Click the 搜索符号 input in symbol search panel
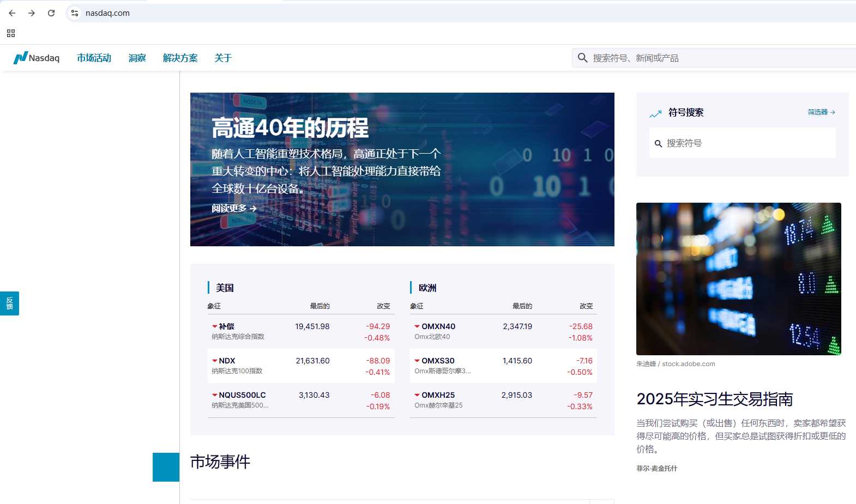This screenshot has height=504, width=856. click(x=743, y=143)
